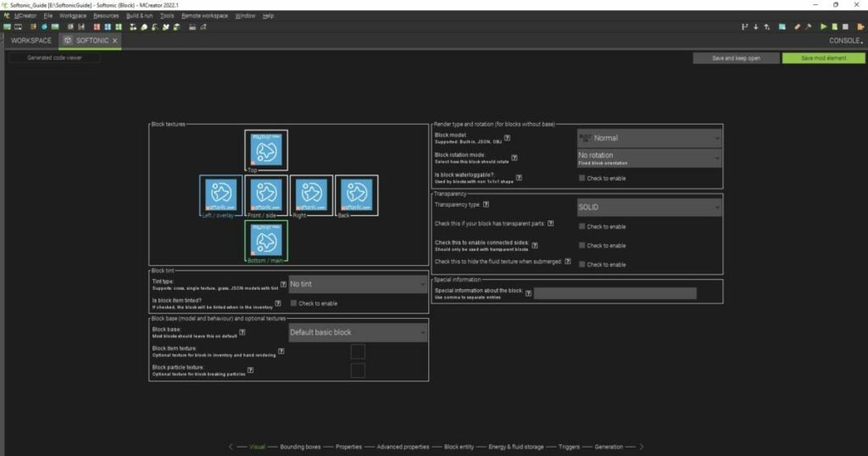868x456 pixels.
Task: Open help for Block model
Action: [507, 138]
